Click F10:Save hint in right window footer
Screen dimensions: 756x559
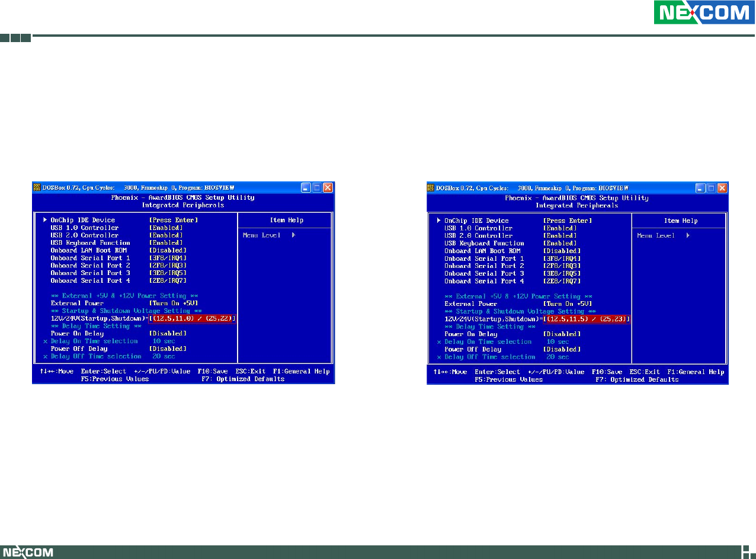[x=607, y=372]
